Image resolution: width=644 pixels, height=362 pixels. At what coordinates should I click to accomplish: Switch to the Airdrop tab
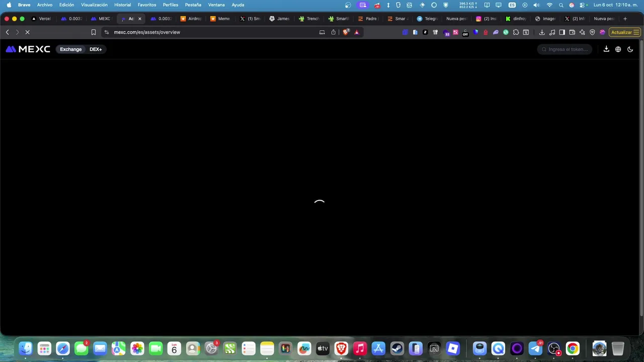pyautogui.click(x=191, y=19)
